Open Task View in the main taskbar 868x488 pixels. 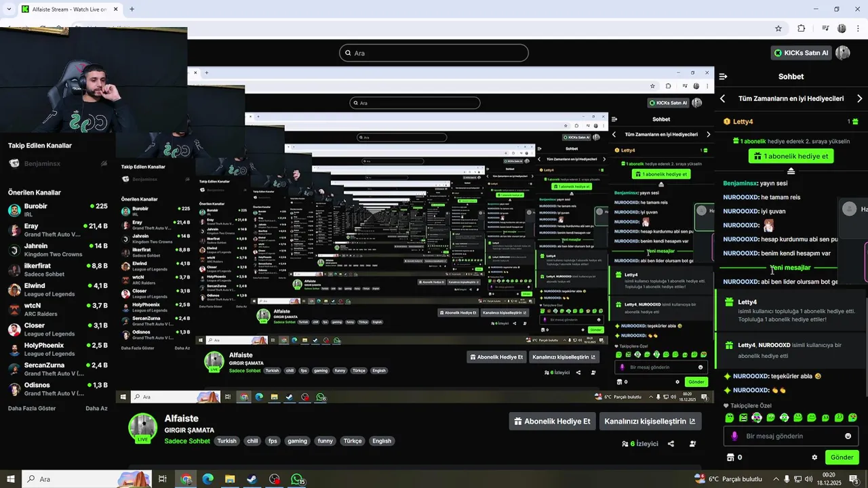pyautogui.click(x=163, y=479)
